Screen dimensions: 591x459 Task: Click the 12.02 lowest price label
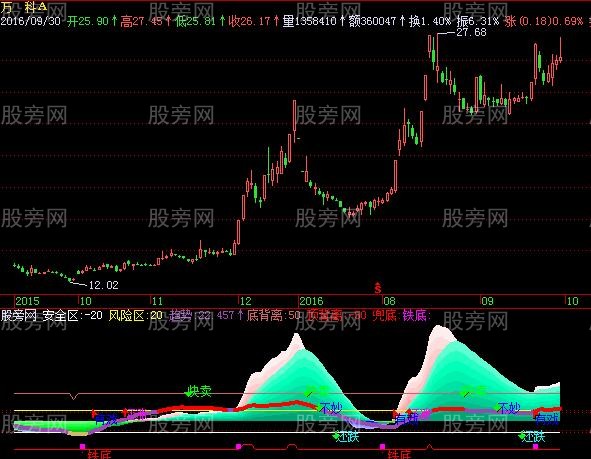tap(103, 285)
